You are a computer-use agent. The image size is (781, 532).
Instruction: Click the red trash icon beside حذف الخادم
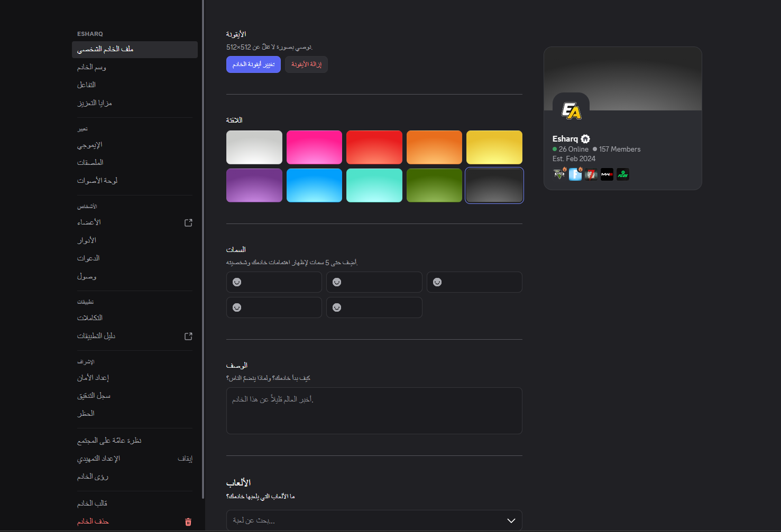(188, 522)
